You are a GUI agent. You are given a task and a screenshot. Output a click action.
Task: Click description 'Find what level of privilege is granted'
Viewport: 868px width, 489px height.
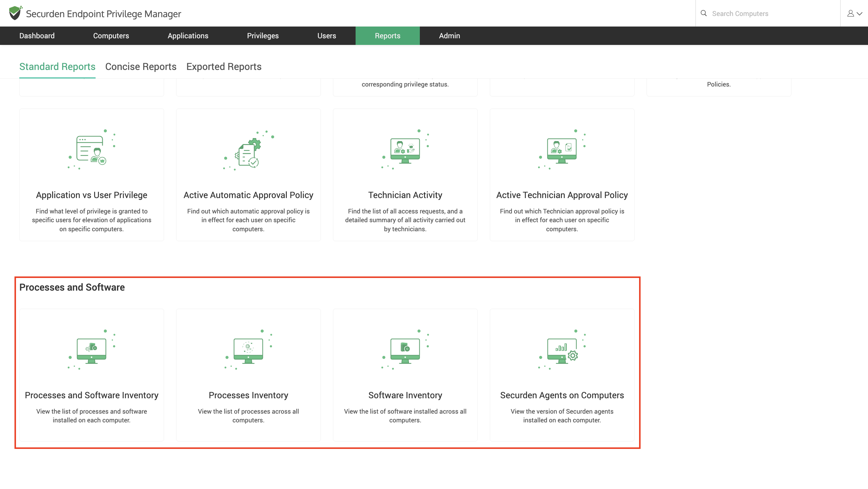pos(91,220)
